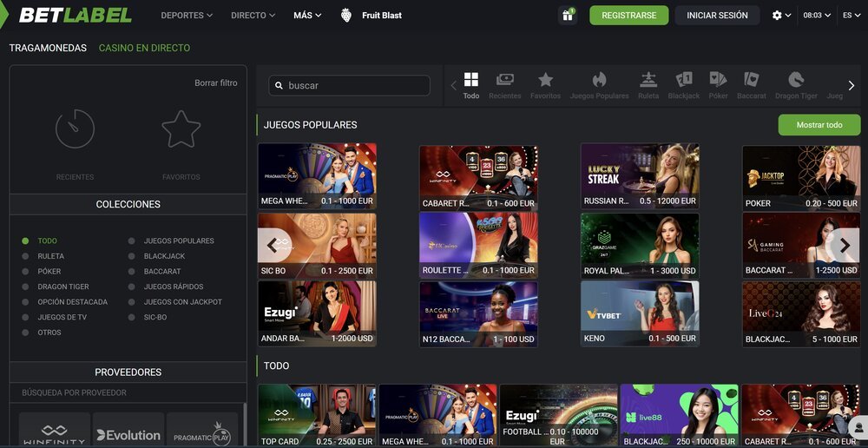Open the Sic Bo game thumbnail

point(317,246)
